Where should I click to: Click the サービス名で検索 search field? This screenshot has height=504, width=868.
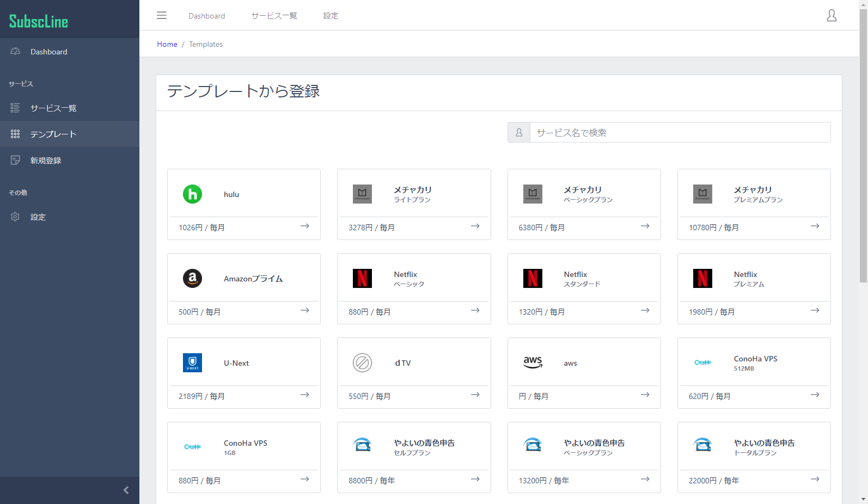pos(680,132)
